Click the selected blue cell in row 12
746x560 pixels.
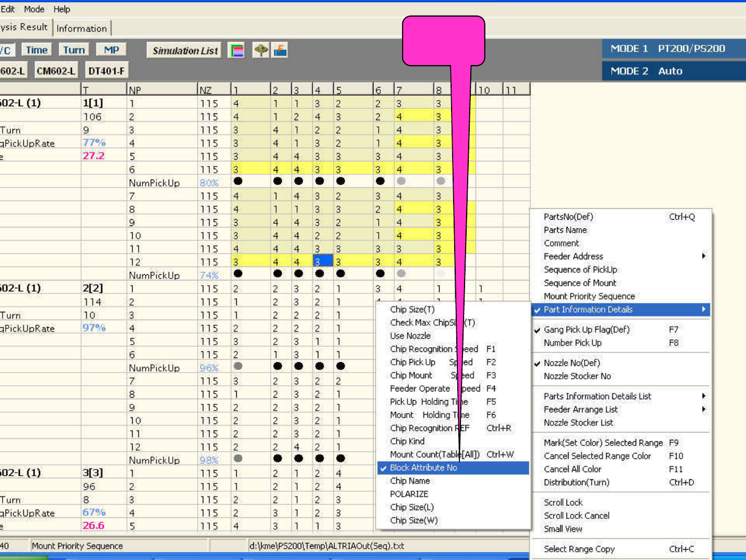(x=323, y=262)
